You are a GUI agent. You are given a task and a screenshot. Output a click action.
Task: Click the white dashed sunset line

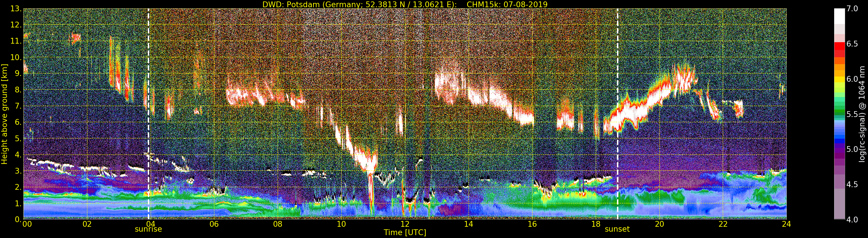click(618, 114)
